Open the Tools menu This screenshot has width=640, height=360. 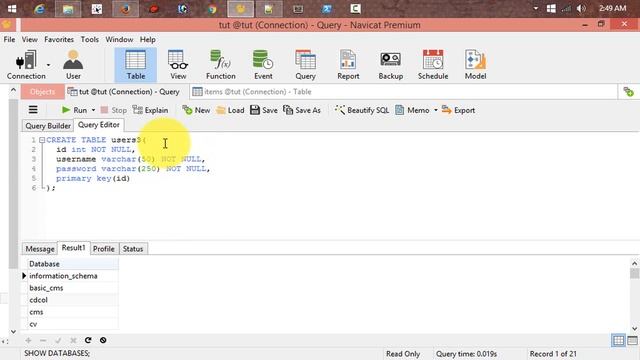89,40
